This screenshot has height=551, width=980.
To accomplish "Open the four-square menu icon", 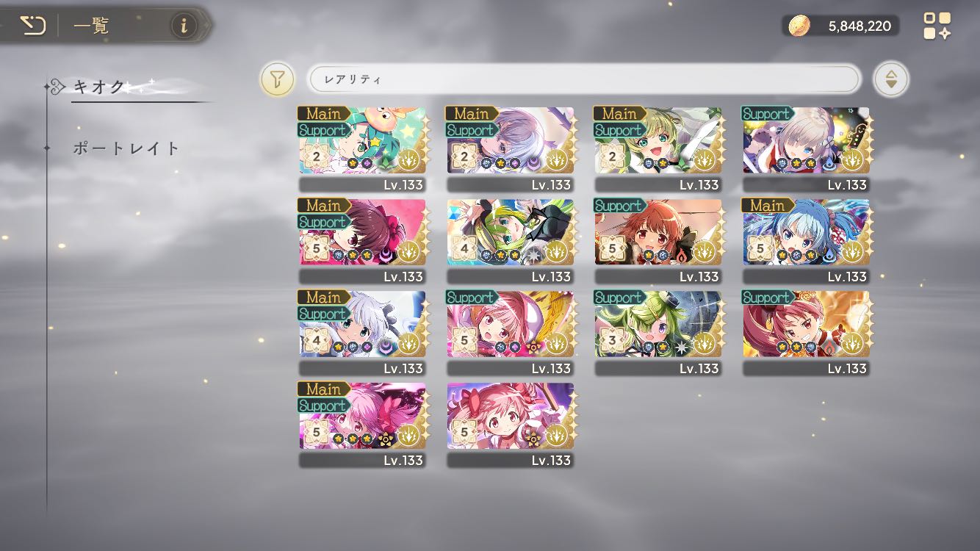I will 937,26.
